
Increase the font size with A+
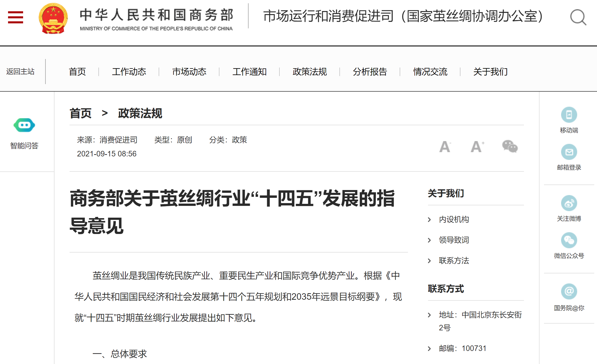pyautogui.click(x=477, y=147)
